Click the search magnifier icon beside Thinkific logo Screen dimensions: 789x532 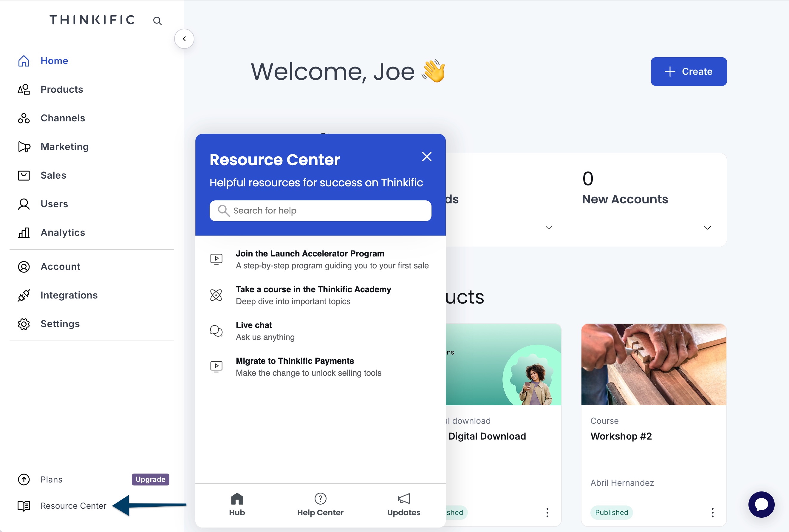(157, 21)
